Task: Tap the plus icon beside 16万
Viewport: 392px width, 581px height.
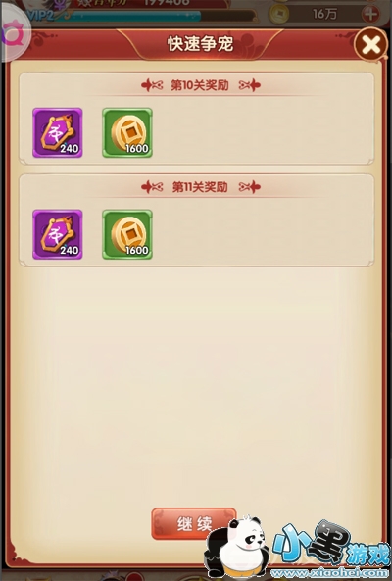Action: coord(370,14)
